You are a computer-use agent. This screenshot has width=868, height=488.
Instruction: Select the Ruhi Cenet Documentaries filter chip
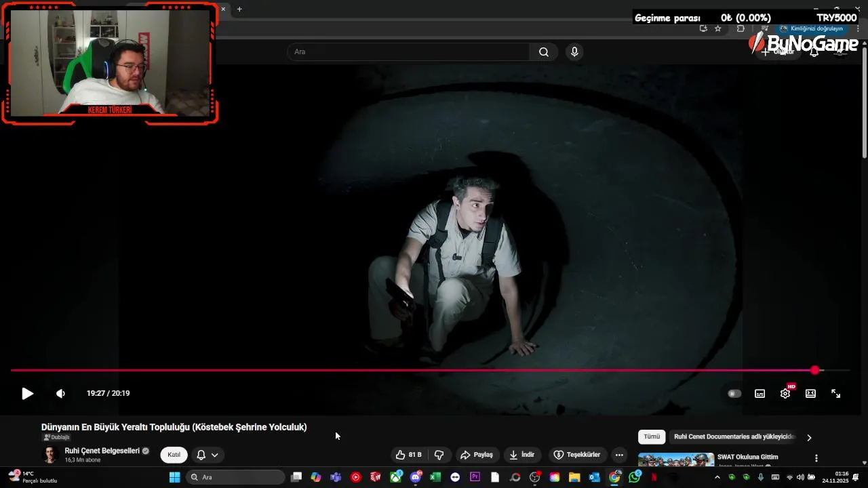(734, 437)
